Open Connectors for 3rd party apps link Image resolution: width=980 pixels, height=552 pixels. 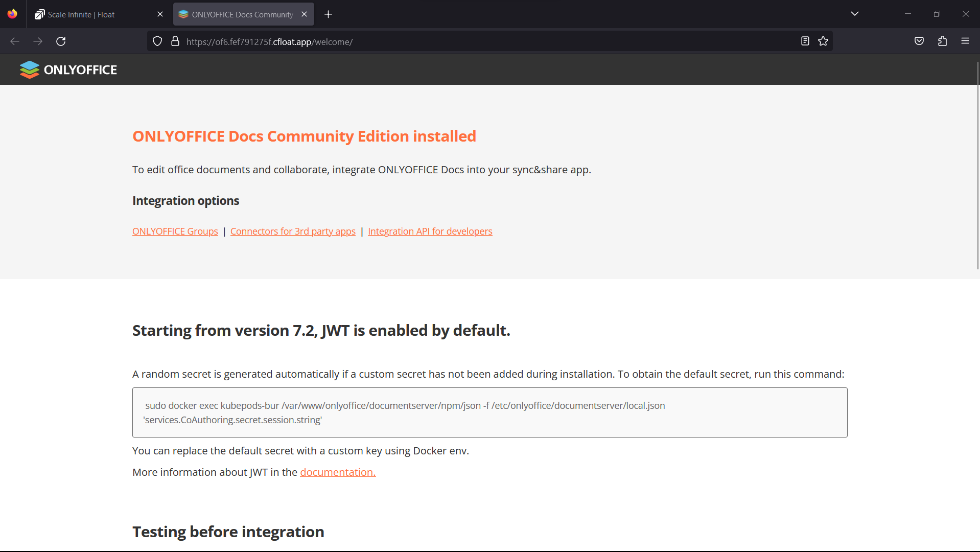coord(293,232)
